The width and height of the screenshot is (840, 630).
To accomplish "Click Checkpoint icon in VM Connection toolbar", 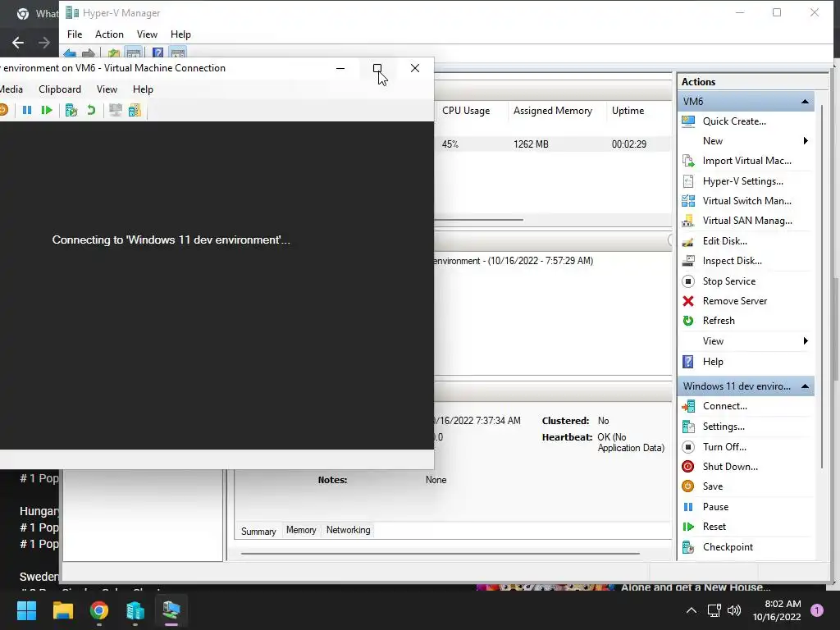I will click(71, 110).
